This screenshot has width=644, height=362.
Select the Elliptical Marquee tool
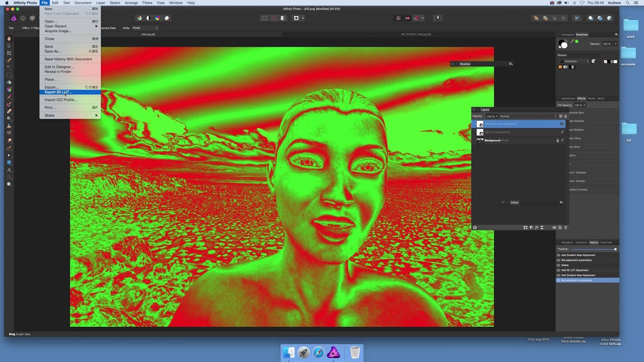pos(9,75)
